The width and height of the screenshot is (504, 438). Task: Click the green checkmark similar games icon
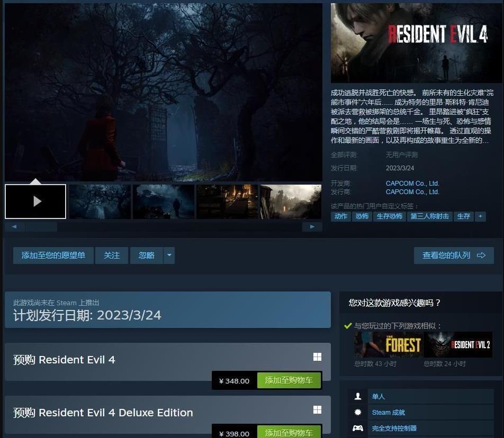(x=348, y=326)
